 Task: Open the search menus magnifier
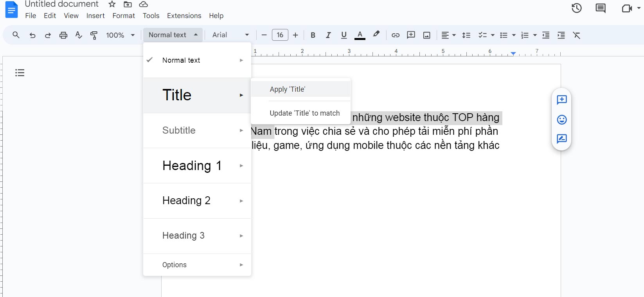click(16, 35)
